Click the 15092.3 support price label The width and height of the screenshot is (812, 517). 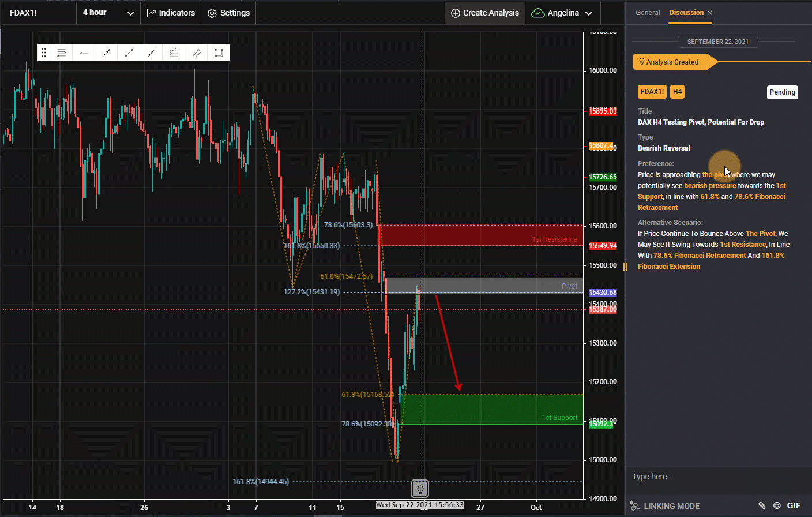[x=600, y=424]
